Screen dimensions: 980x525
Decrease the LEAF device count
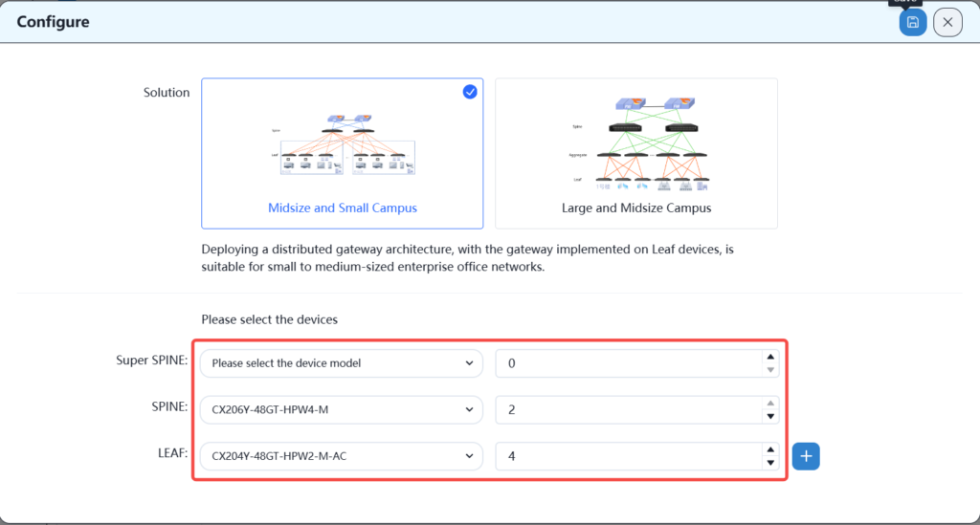coord(770,463)
